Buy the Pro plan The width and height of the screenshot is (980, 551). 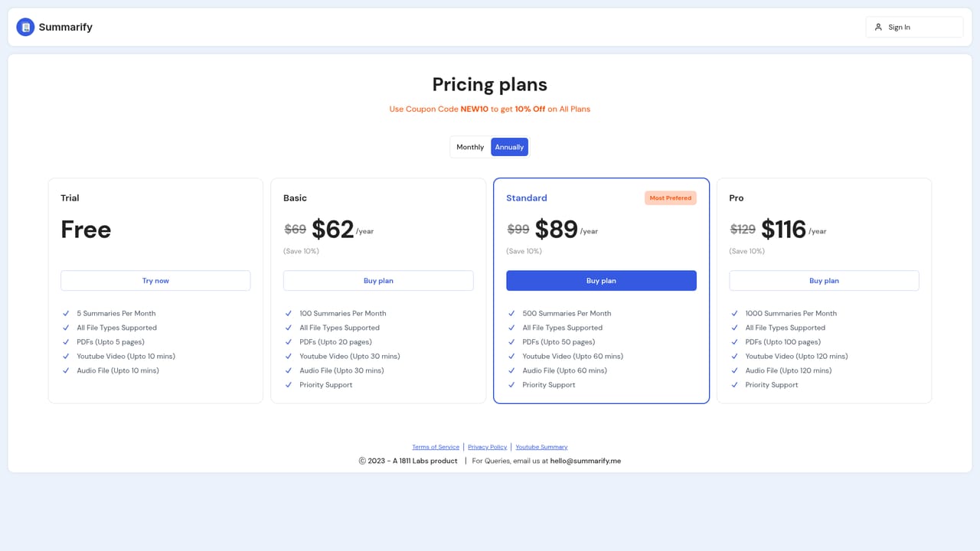point(824,281)
